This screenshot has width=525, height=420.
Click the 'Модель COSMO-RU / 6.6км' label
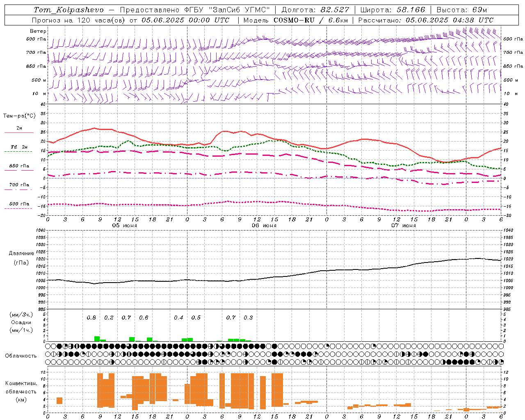click(x=295, y=20)
